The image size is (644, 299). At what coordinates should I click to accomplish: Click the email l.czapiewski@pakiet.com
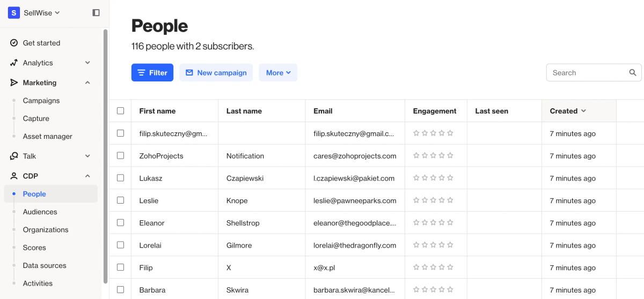click(354, 178)
